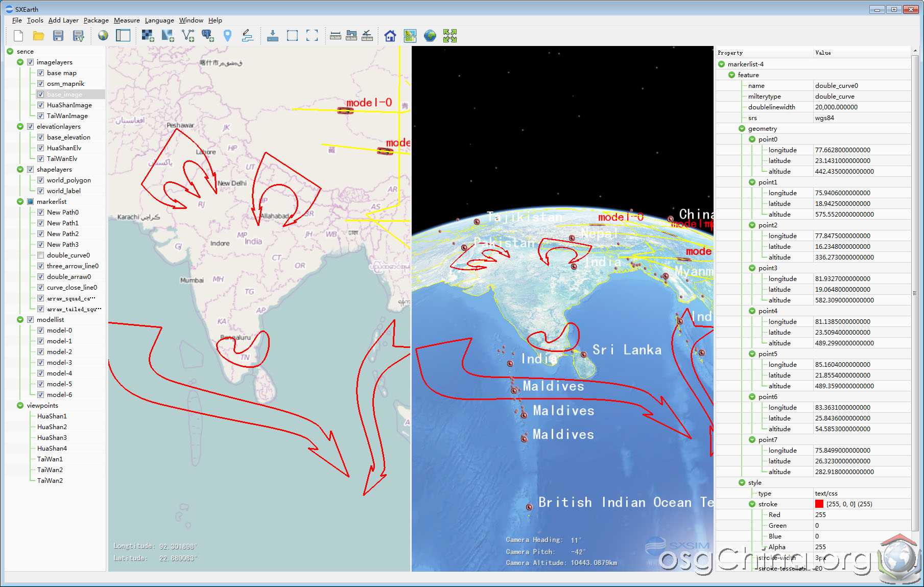Create a new scene file
The image size is (924, 587).
pos(18,35)
